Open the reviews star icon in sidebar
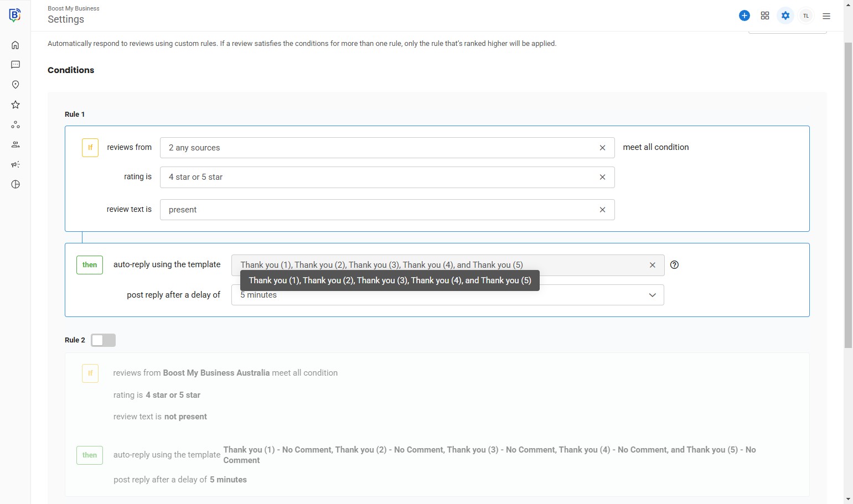Image resolution: width=853 pixels, height=504 pixels. 15,105
